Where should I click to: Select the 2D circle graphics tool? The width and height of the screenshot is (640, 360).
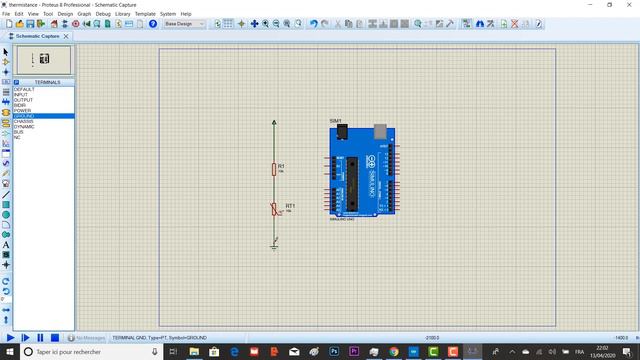click(6, 215)
